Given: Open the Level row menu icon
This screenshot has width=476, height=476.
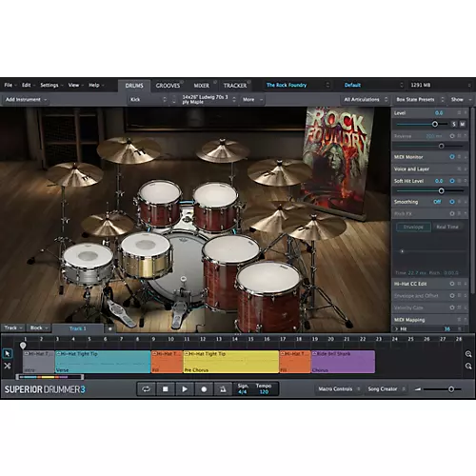Looking at the screenshot, I should tap(459, 113).
